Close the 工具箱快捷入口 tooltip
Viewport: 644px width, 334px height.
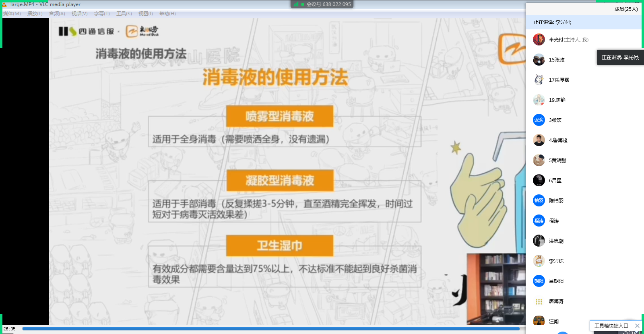(637, 326)
